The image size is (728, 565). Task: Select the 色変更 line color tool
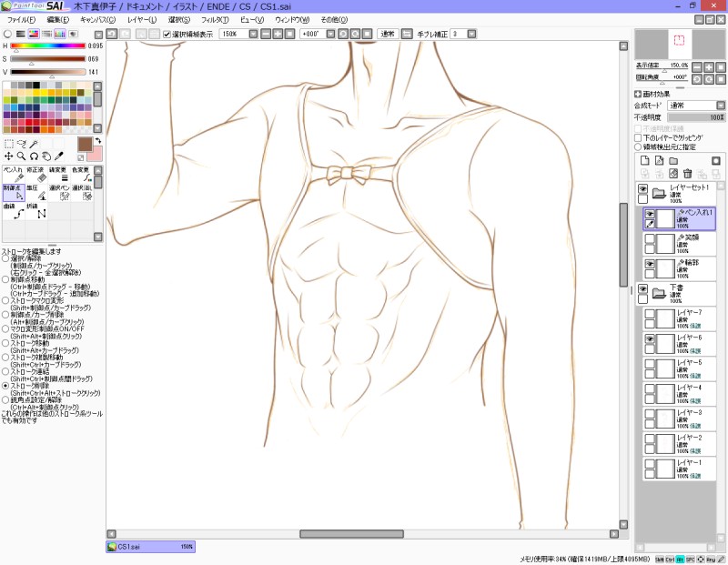[x=82, y=175]
